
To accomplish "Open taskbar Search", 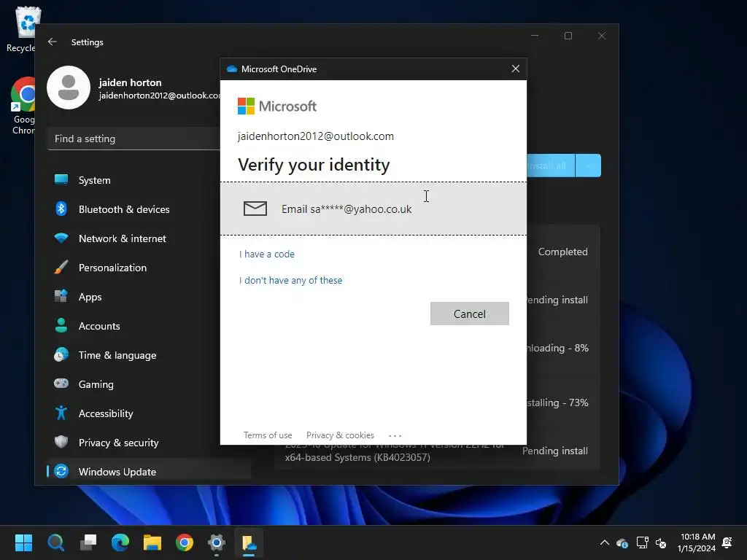I will tap(55, 542).
